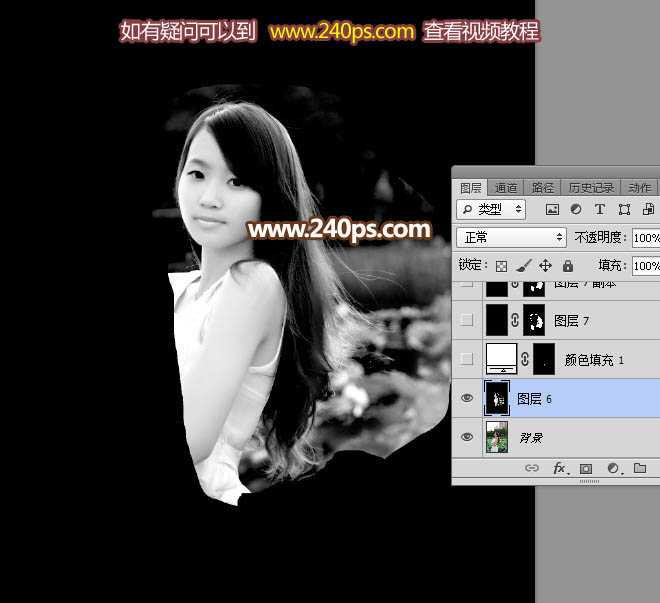The width and height of the screenshot is (660, 603).
Task: Click the lock all padlock icon
Action: 568,266
